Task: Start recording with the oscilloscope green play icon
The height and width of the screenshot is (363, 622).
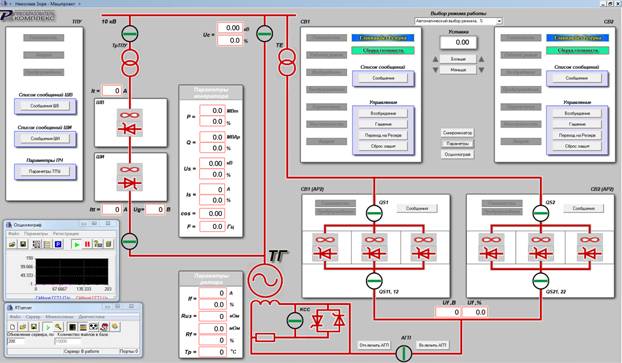Action: tap(76, 244)
